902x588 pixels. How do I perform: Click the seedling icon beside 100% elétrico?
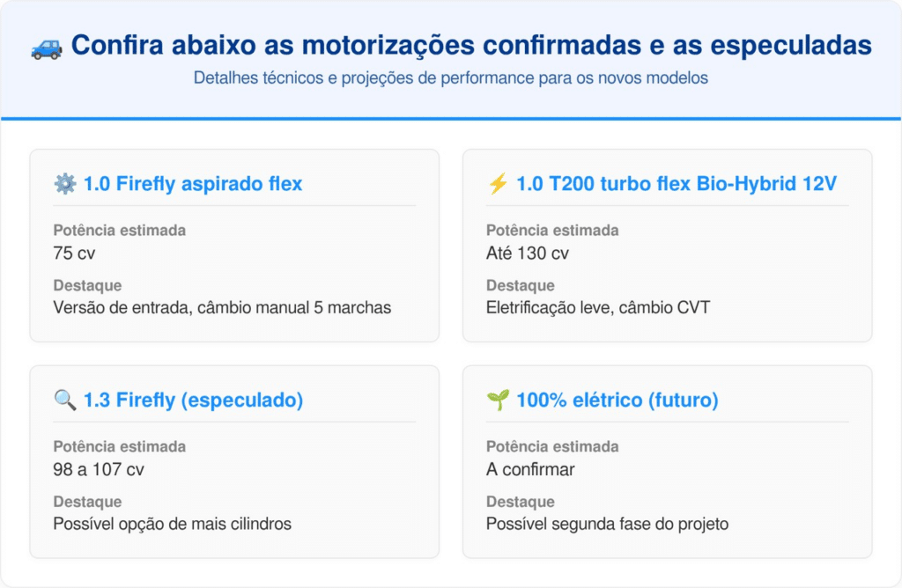point(498,401)
